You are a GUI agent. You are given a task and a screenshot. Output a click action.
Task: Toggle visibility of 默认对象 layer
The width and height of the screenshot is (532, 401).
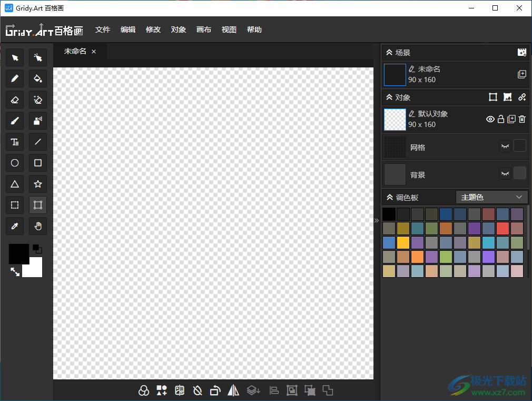pos(490,119)
